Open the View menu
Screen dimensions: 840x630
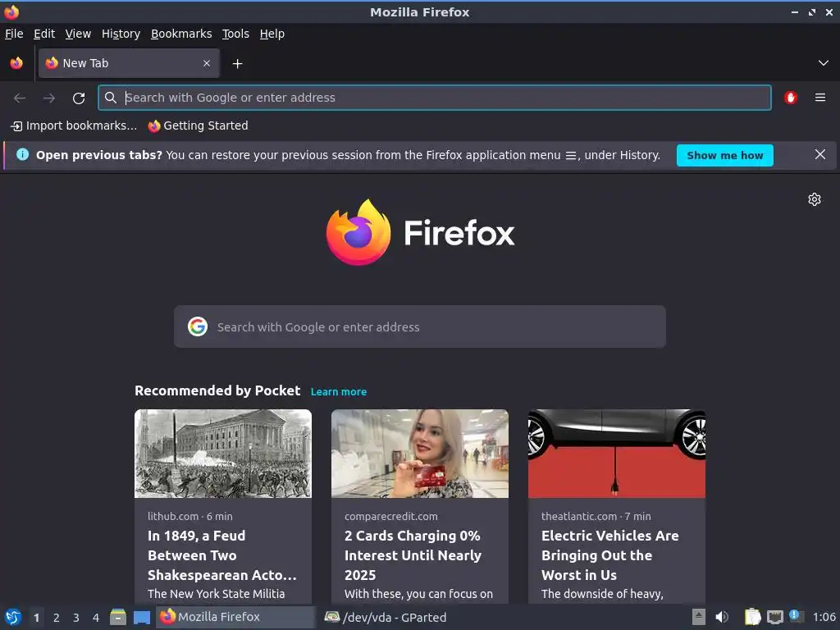[x=78, y=34]
